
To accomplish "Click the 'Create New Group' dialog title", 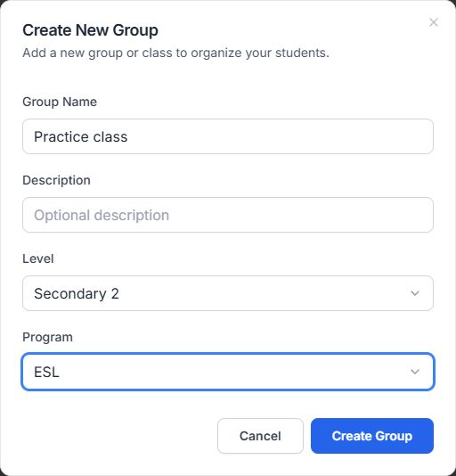I will click(91, 30).
